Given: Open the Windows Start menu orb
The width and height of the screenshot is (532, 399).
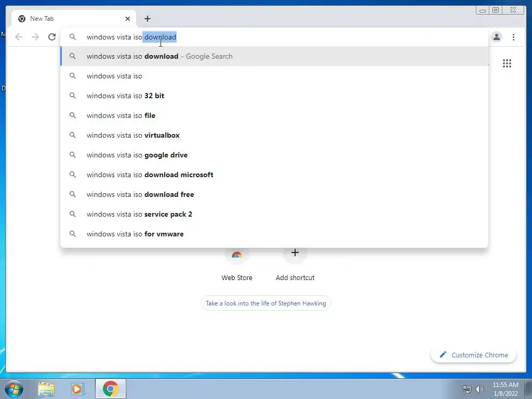Looking at the screenshot, I should (14, 389).
